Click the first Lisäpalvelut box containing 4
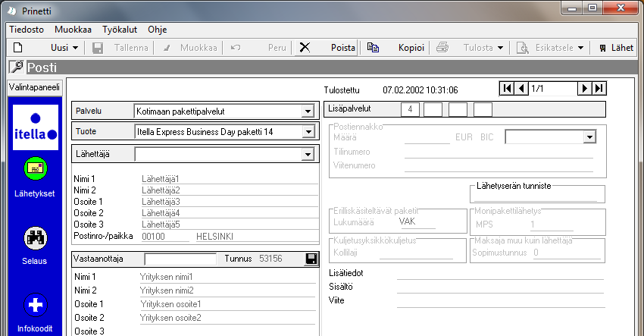The image size is (644, 336). click(x=410, y=109)
